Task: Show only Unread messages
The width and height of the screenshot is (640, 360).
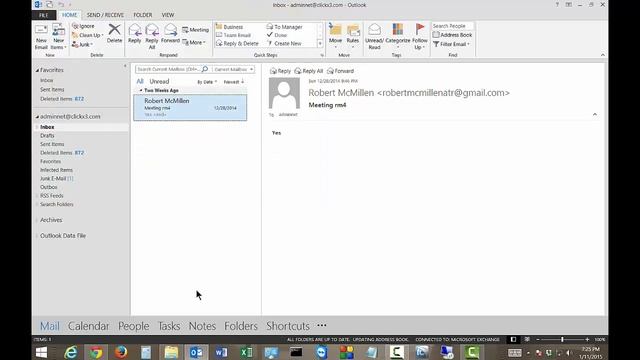Action: pos(159,81)
